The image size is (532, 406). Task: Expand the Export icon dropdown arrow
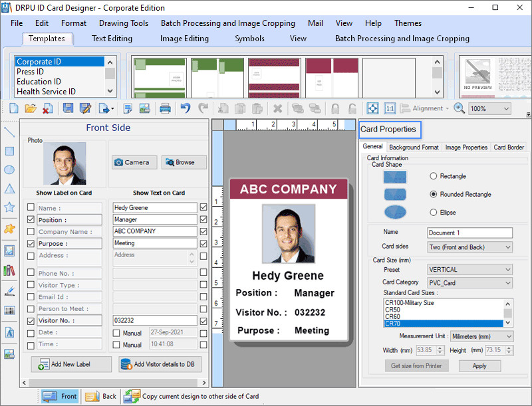[112, 109]
